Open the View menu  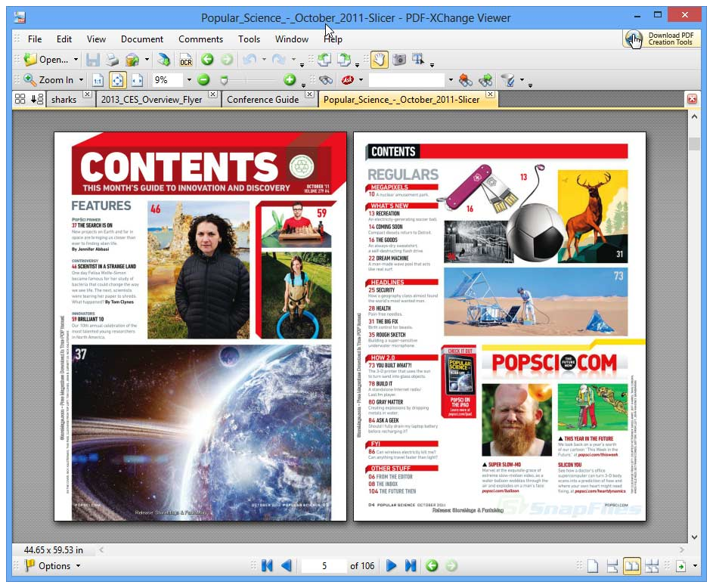[96, 39]
